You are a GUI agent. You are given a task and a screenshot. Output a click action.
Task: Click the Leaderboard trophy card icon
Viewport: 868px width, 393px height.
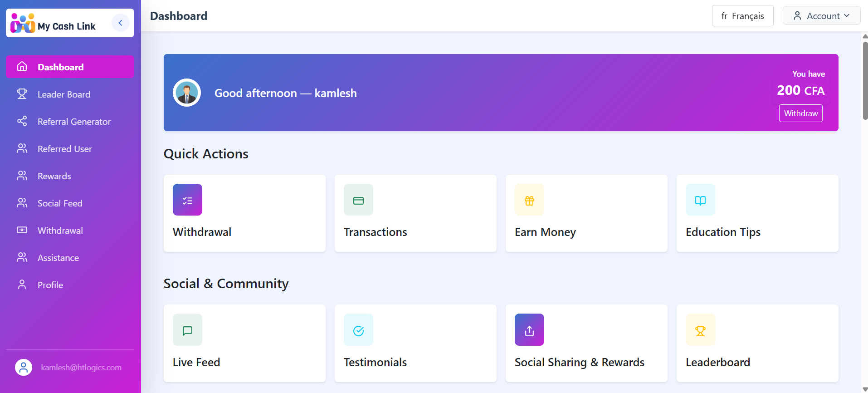pos(700,330)
